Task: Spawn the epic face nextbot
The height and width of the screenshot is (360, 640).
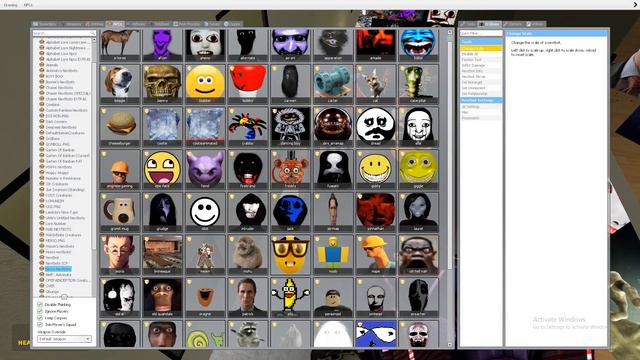Action: point(162,169)
